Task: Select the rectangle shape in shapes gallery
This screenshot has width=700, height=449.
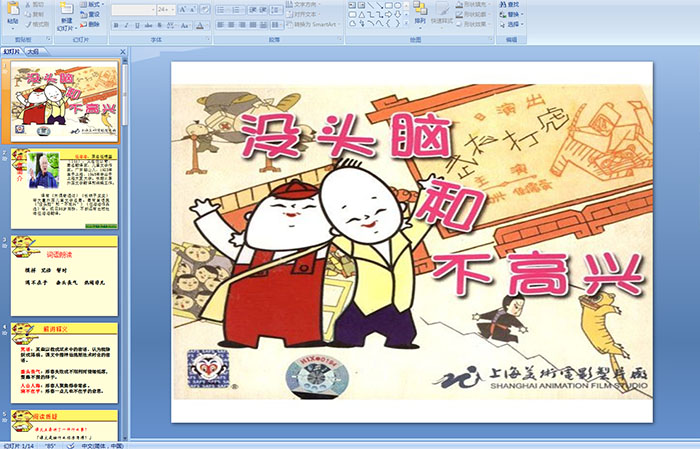Action: coord(388,5)
